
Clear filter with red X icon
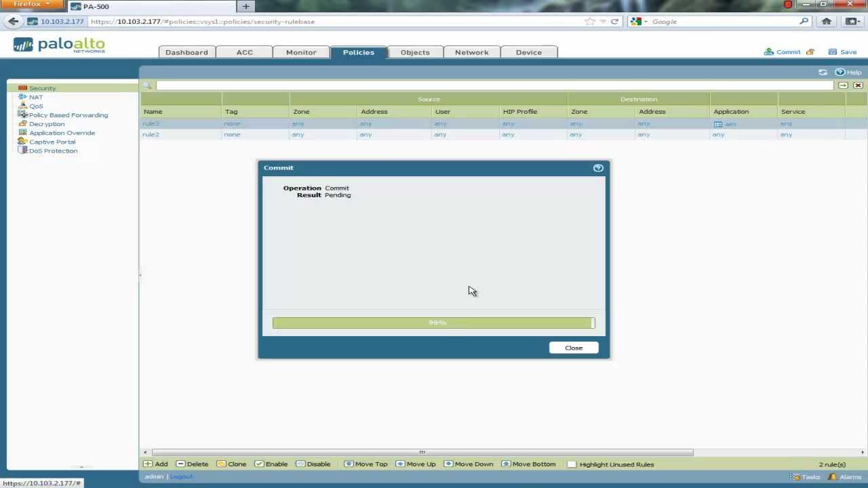tap(858, 85)
